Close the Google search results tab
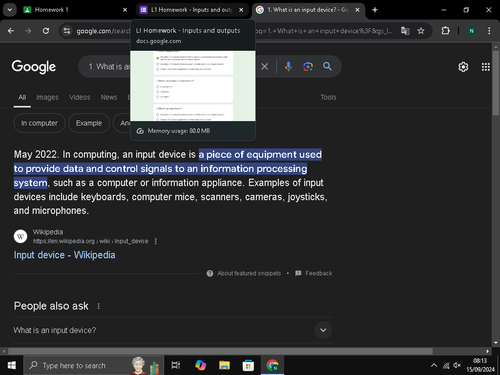The height and width of the screenshot is (375, 500). (x=357, y=10)
